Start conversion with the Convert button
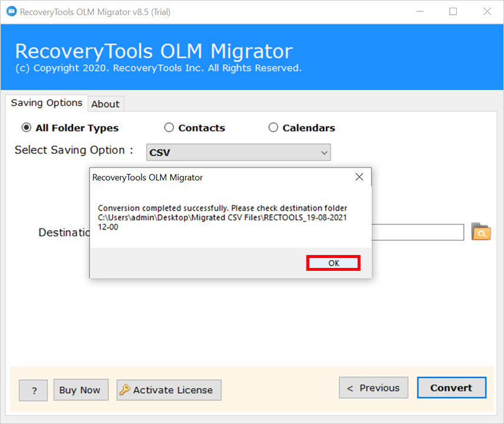 [452, 387]
